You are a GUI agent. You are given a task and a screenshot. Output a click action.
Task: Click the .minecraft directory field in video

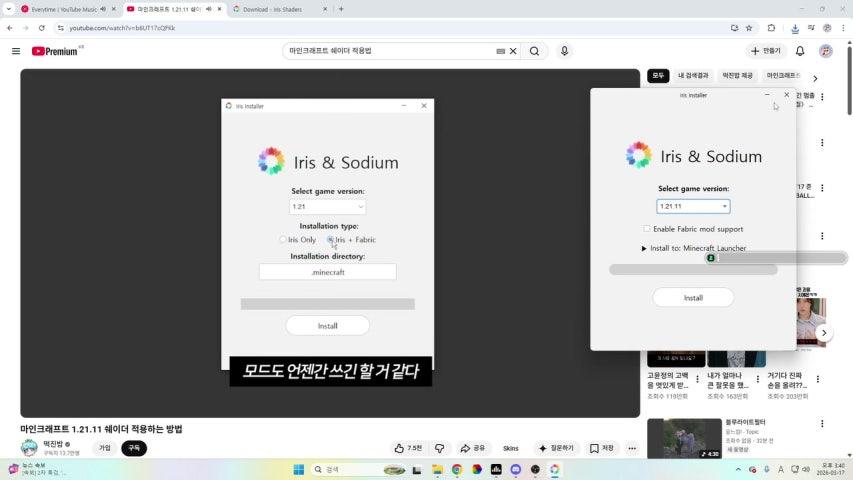(327, 272)
